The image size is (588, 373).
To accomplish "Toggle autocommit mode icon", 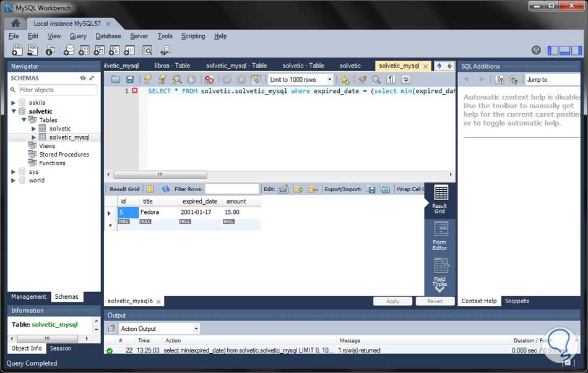I will tap(256, 79).
